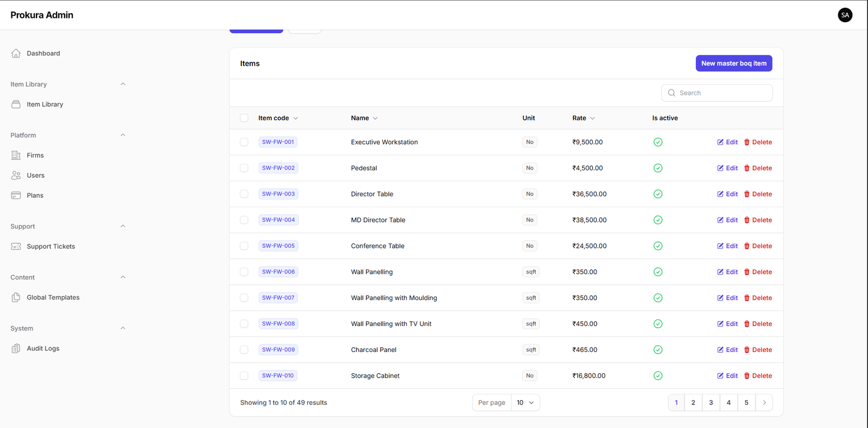The height and width of the screenshot is (428, 868).
Task: Click the Plans card icon
Action: tap(16, 195)
